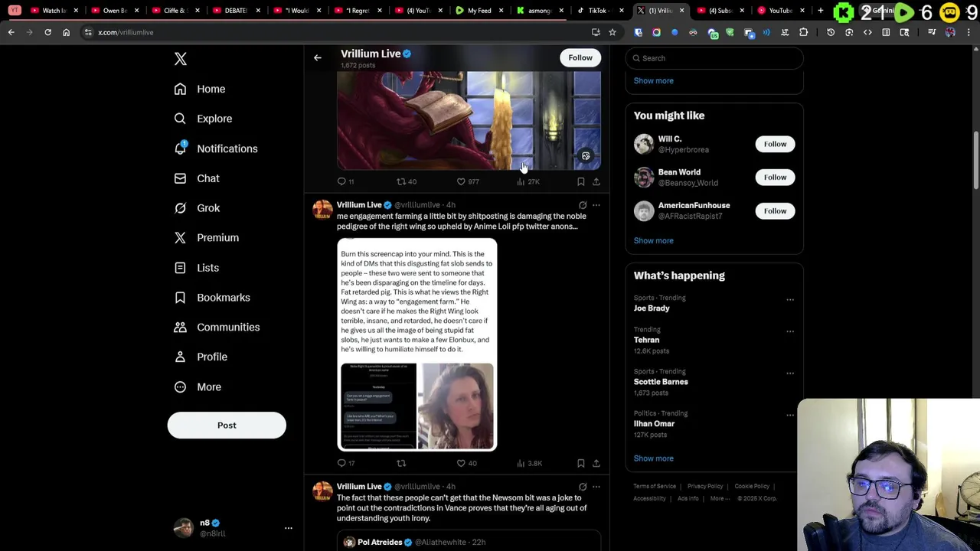Open options dots for Ilhan Omar trend
980x551 pixels.
tap(790, 416)
